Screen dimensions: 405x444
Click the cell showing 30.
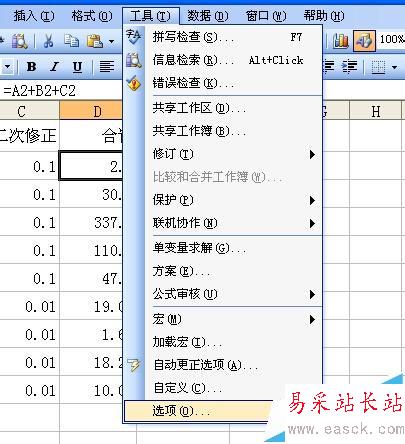[x=91, y=194]
